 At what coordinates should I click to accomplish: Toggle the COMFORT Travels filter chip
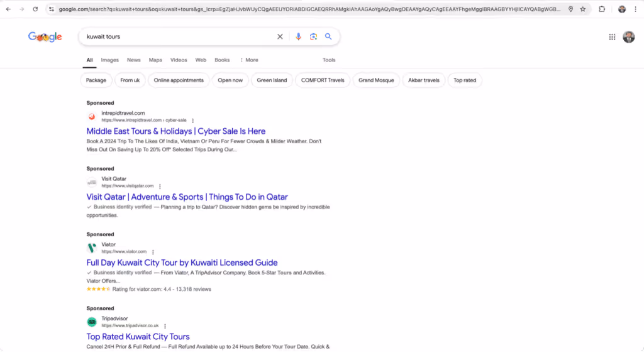(x=323, y=80)
